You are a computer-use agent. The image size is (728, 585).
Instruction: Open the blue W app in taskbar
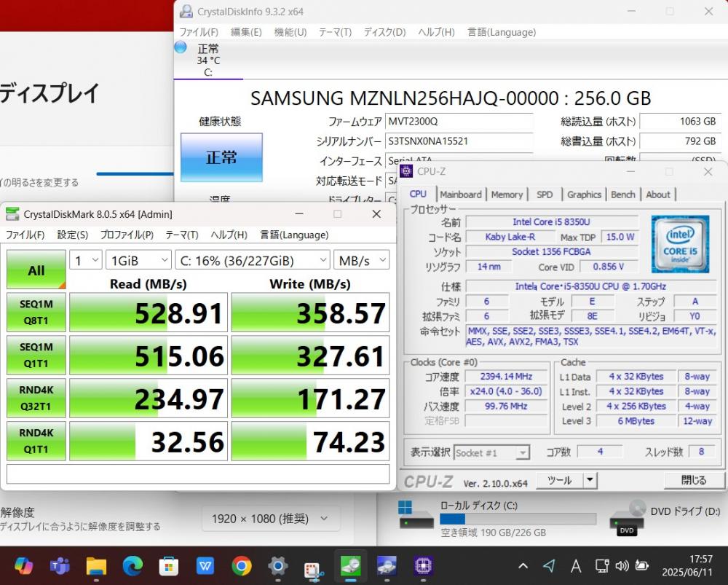pos(205,566)
